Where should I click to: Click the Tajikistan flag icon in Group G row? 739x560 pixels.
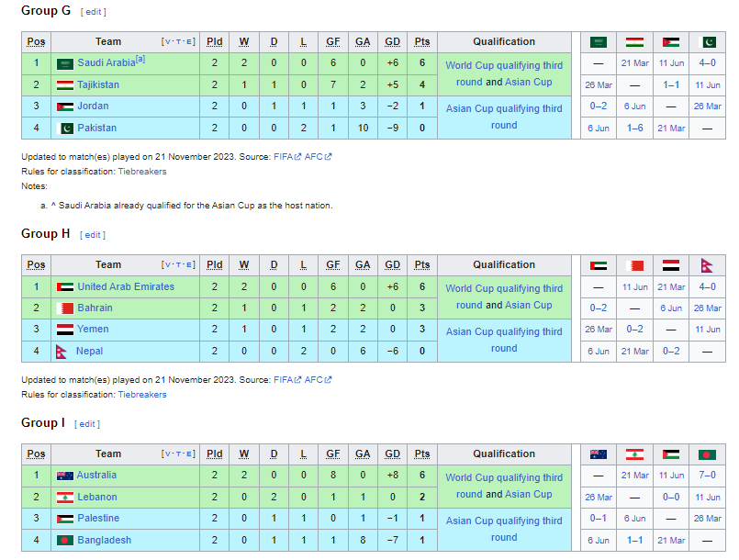(x=64, y=85)
